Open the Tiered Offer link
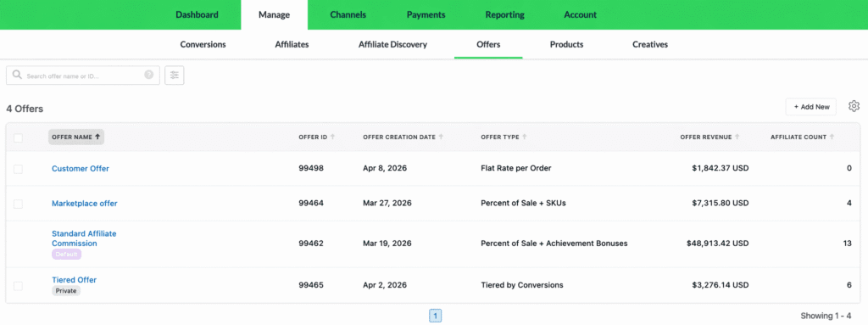 75,280
